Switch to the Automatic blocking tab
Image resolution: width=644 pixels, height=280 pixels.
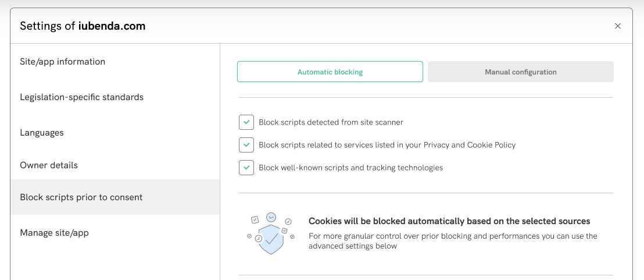(x=330, y=72)
